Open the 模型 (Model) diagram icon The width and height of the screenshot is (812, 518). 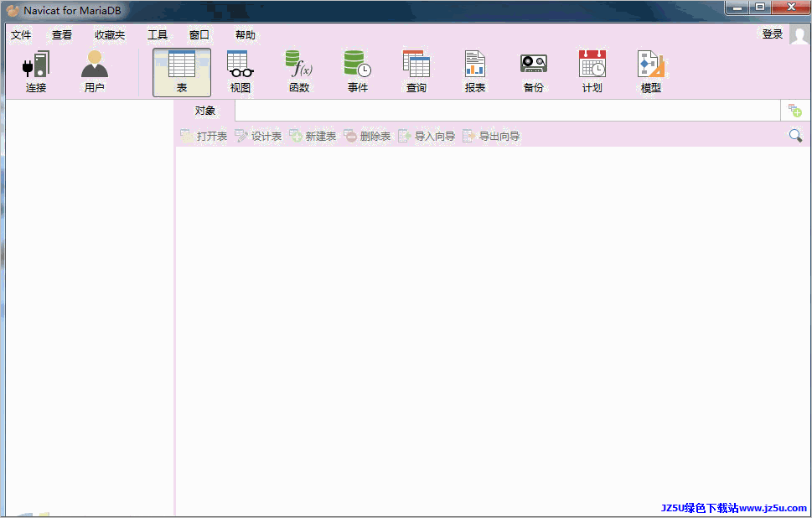[x=651, y=72]
